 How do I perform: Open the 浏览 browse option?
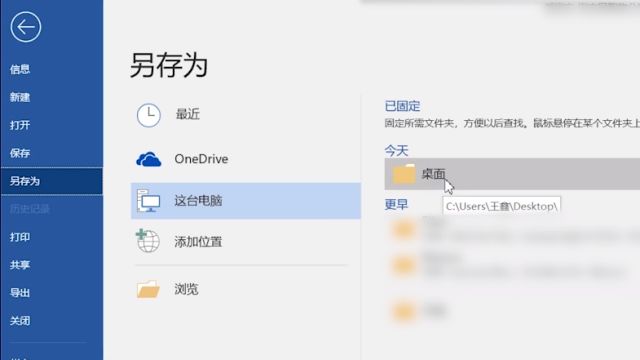187,289
